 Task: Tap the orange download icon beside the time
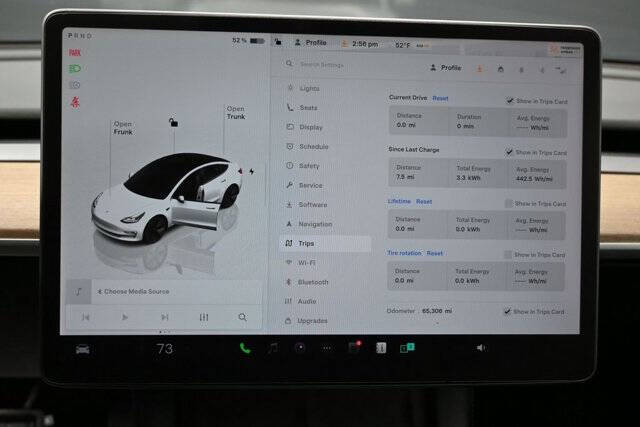tap(344, 44)
